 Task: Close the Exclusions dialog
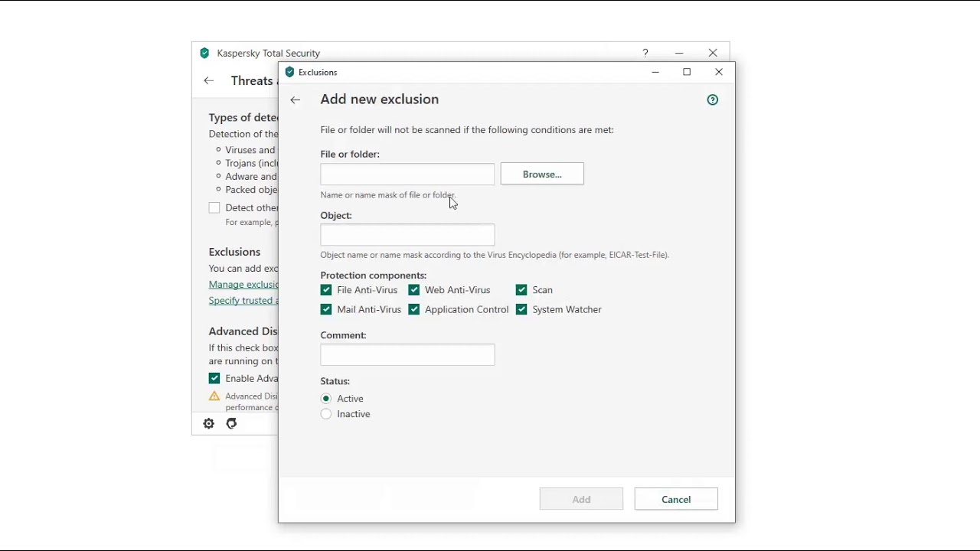point(719,72)
